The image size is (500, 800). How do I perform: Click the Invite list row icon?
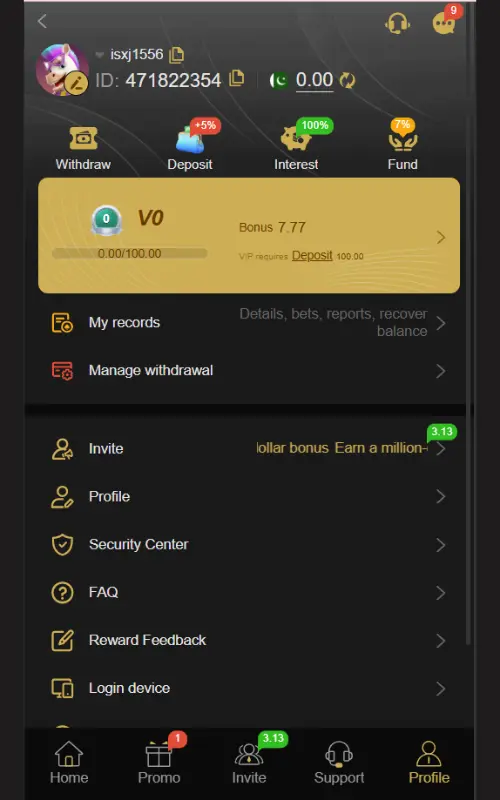click(62, 449)
